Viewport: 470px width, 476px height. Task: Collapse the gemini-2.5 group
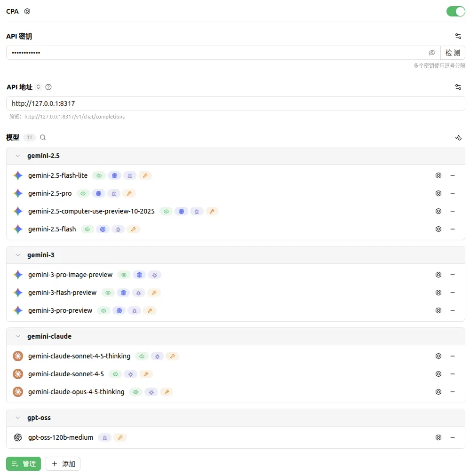point(18,156)
